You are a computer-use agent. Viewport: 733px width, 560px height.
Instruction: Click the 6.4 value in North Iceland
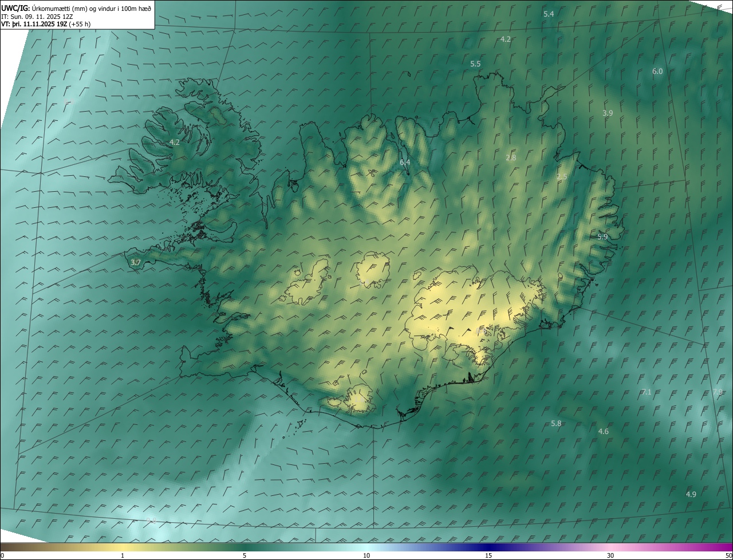point(405,163)
